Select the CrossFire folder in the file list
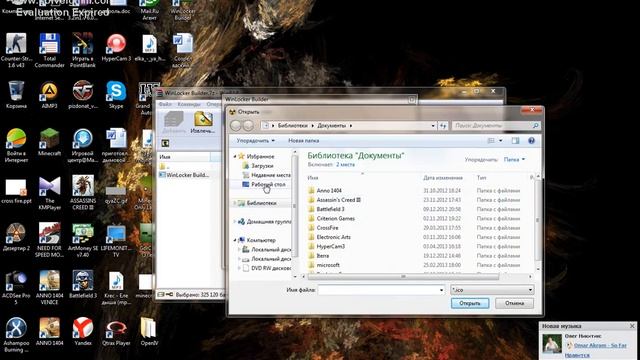The image size is (640, 360). 327,228
